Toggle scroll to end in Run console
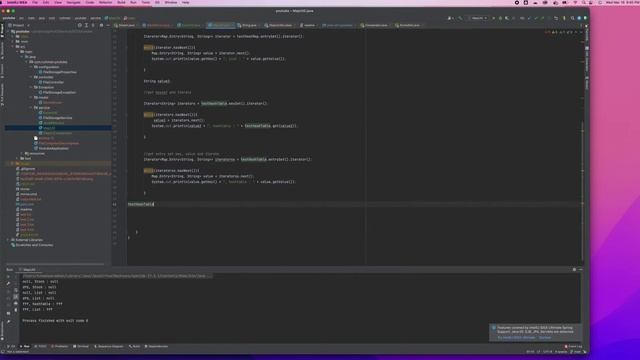The image size is (640, 360). [x=16, y=297]
